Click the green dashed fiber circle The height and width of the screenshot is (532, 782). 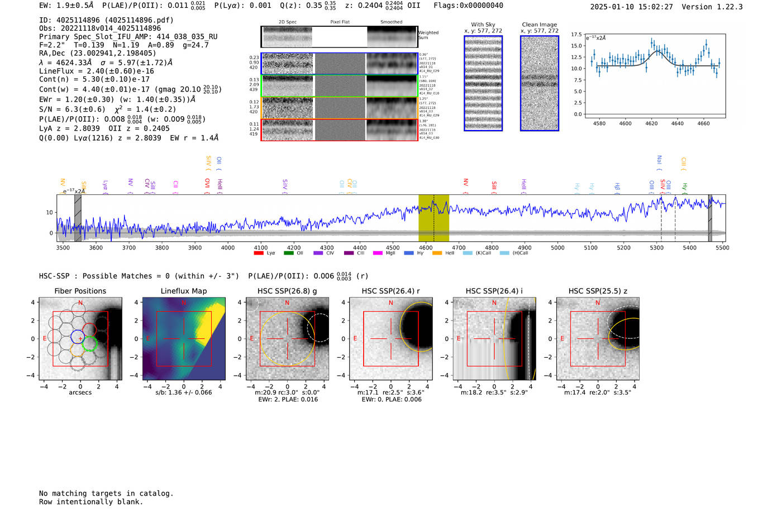pyautogui.click(x=89, y=343)
